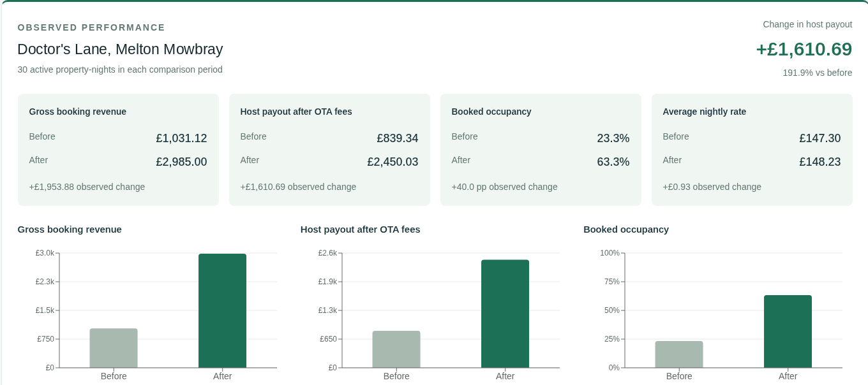Click the £750 axis label

pyautogui.click(x=46, y=339)
